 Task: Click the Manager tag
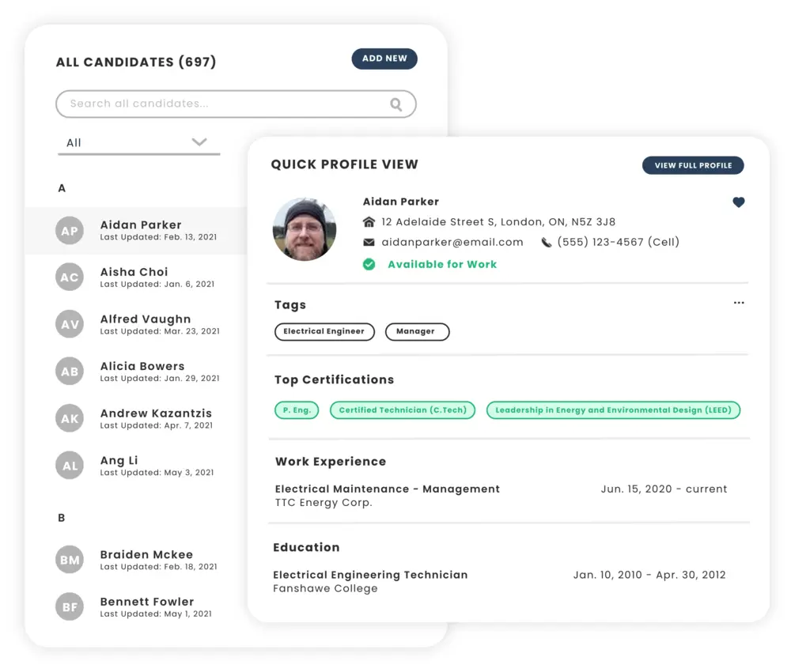(417, 332)
